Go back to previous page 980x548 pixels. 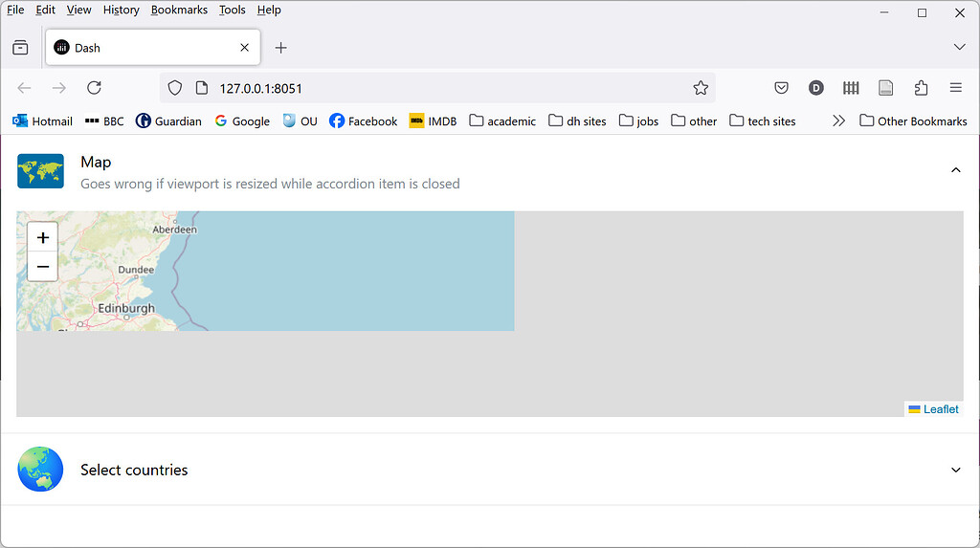pos(24,88)
